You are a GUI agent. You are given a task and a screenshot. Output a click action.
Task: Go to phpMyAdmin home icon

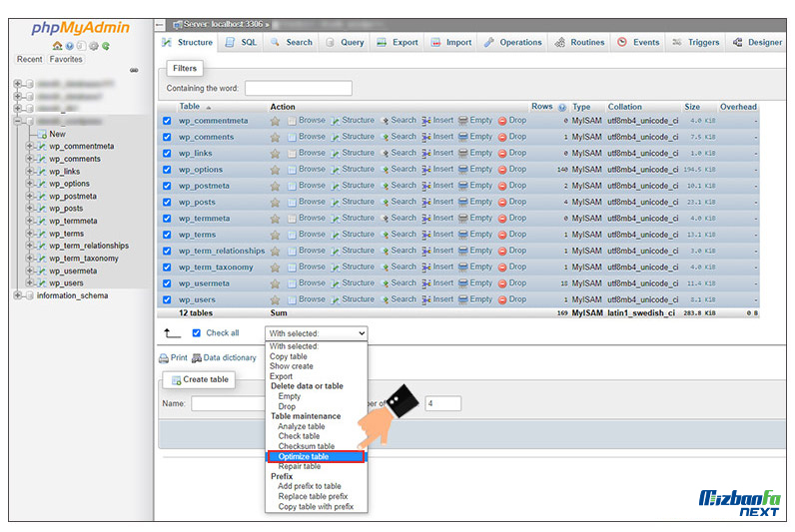click(x=57, y=46)
